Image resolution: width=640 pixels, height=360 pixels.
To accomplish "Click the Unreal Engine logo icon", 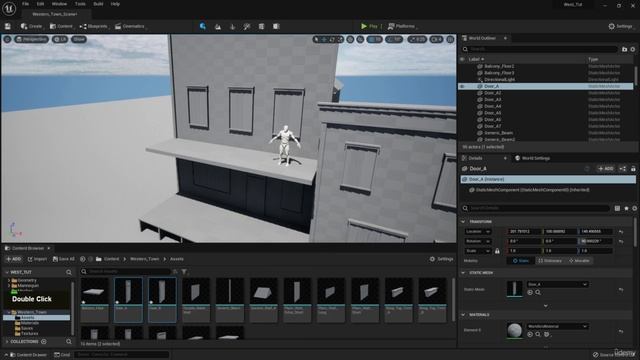I will (x=9, y=8).
